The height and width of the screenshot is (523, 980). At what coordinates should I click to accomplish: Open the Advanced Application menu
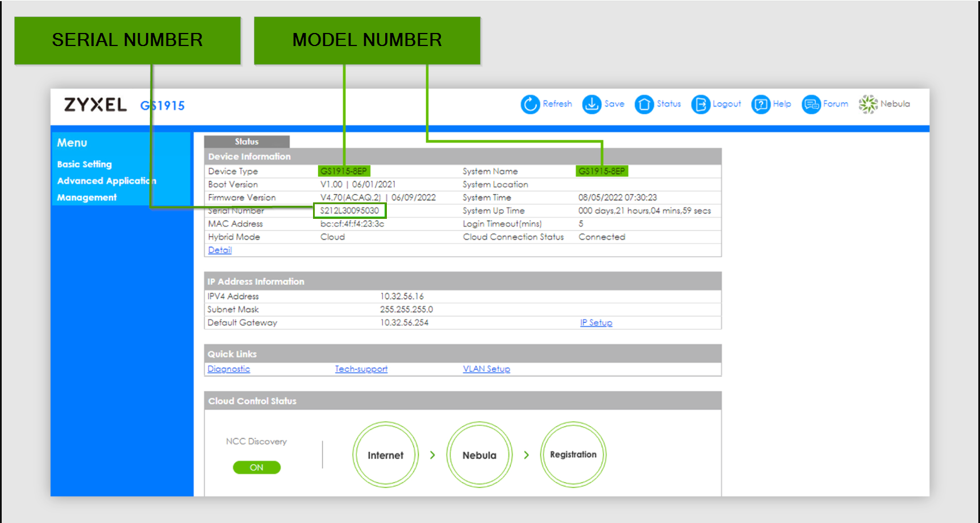point(106,181)
